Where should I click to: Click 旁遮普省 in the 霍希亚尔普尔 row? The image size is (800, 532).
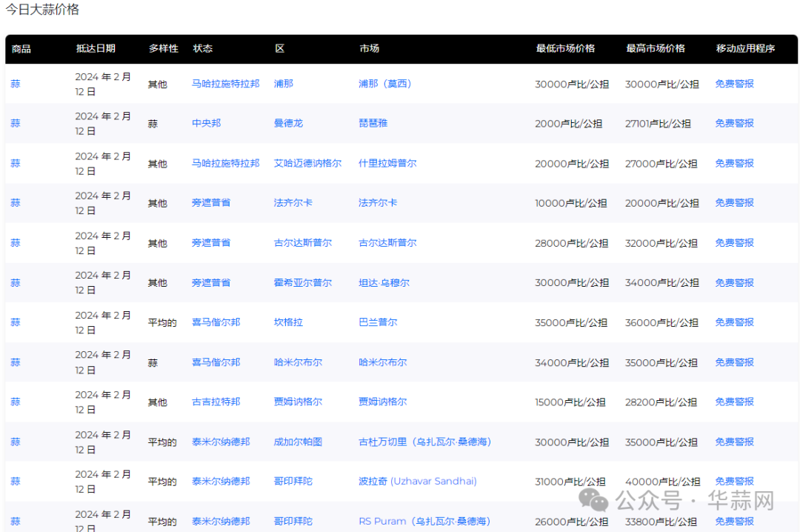point(210,283)
